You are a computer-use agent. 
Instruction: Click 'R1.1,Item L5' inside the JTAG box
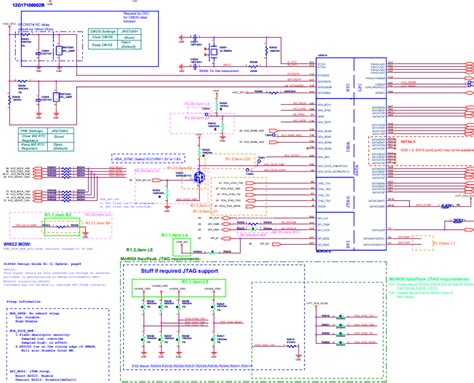coord(195,282)
